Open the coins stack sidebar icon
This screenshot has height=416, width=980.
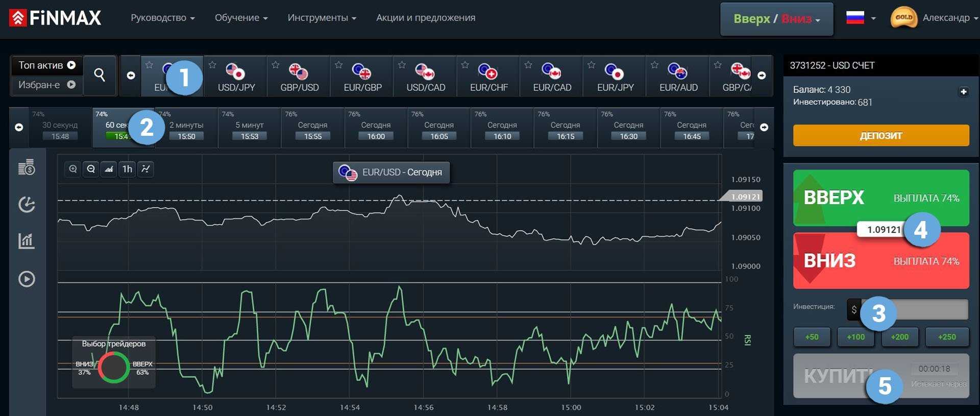(x=27, y=167)
